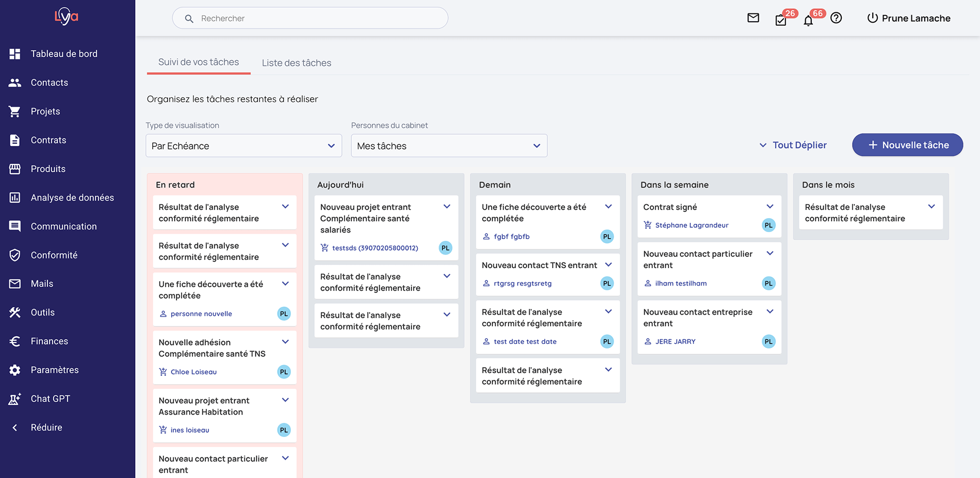
Task: Click the Paramètres gear icon
Action: coord(15,370)
